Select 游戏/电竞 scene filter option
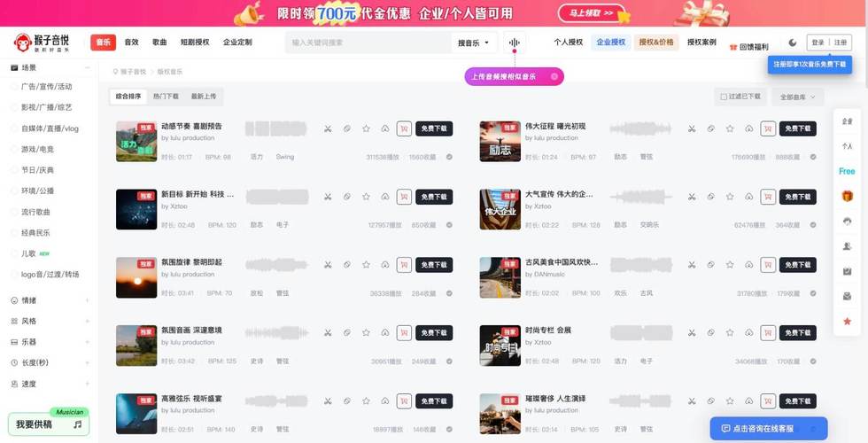Viewport: 868px width, 443px height. [37, 149]
